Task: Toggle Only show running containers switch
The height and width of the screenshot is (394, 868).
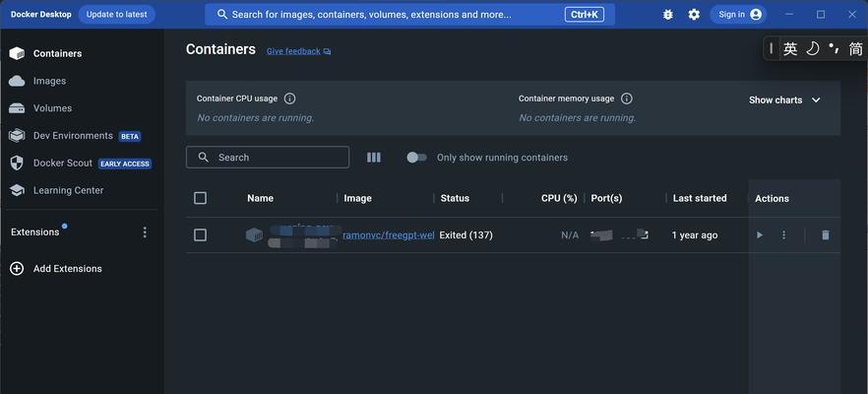Action: point(416,158)
